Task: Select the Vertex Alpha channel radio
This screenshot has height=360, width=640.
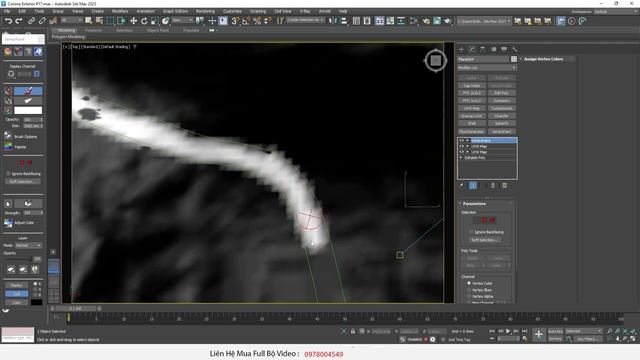Action: [469, 296]
